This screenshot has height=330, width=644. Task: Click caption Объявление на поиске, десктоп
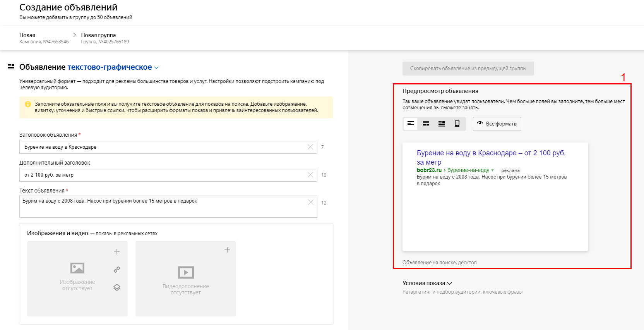440,262
